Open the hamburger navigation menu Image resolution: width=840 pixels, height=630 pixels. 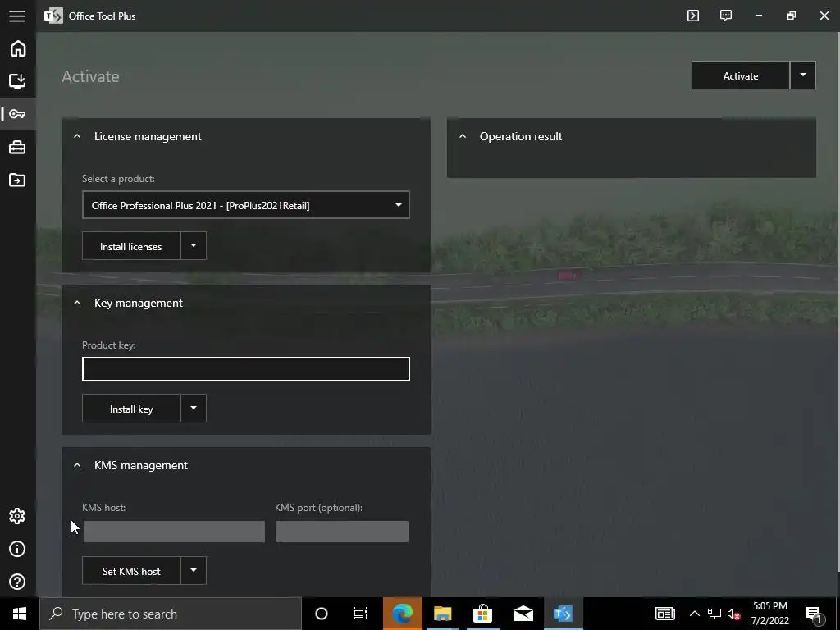17,16
